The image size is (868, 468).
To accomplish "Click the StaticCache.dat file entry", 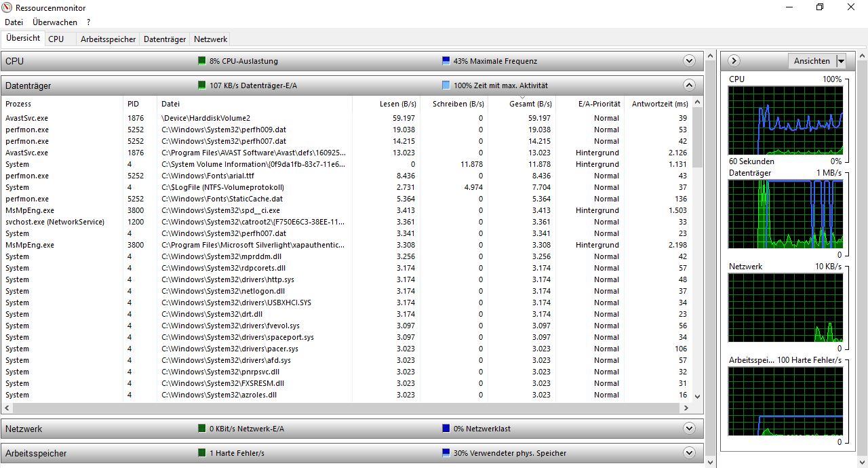I will coord(222,199).
